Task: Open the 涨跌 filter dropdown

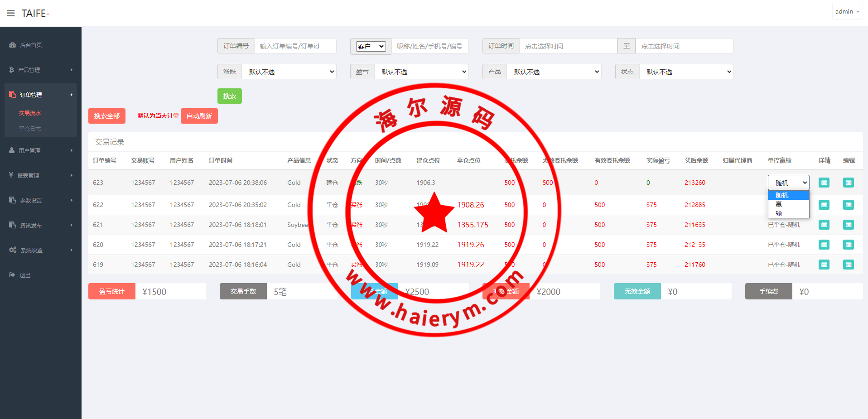Action: 289,72
